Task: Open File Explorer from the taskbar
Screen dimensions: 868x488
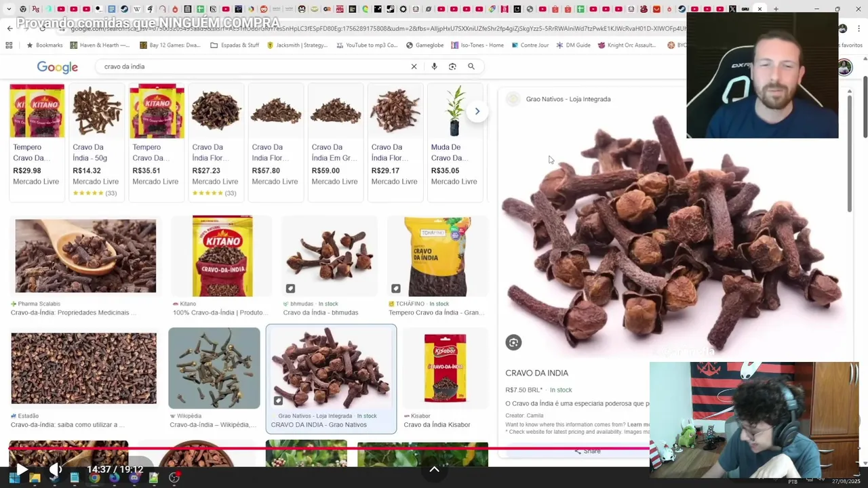Action: click(x=35, y=479)
